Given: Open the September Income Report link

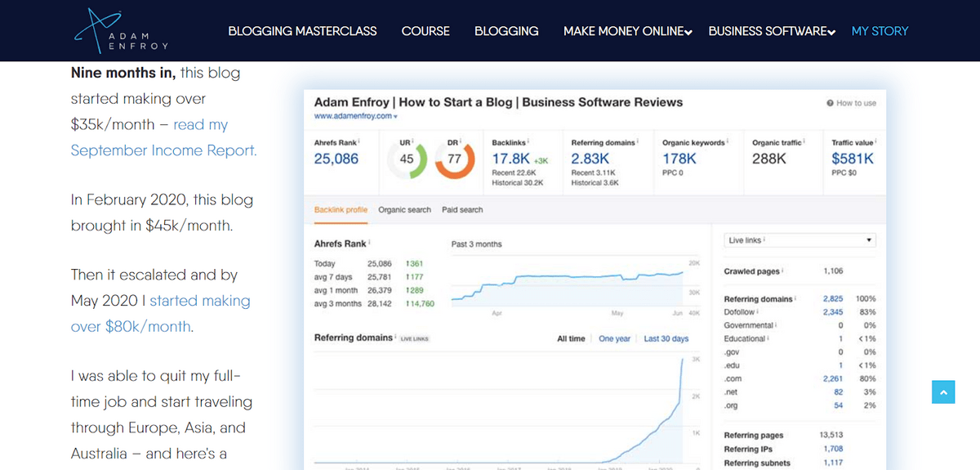Looking at the screenshot, I should (x=163, y=138).
